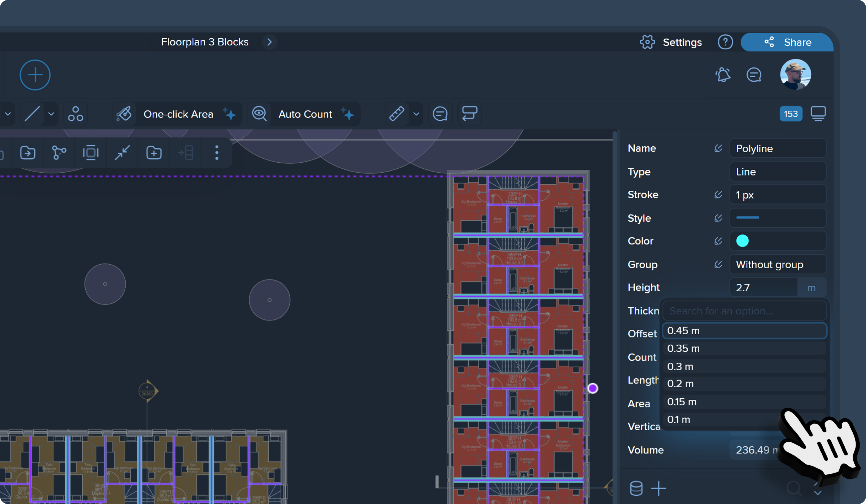Click the notifications bell icon
The width and height of the screenshot is (866, 504).
[723, 75]
